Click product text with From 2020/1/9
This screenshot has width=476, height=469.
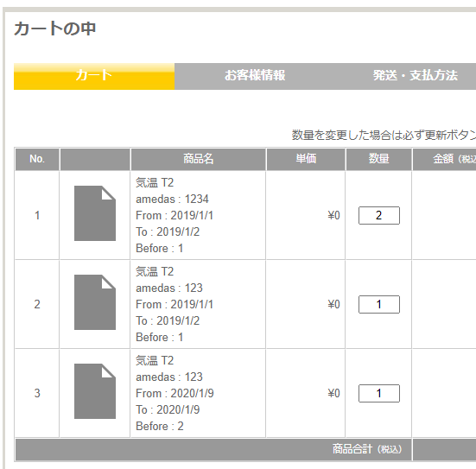click(175, 393)
